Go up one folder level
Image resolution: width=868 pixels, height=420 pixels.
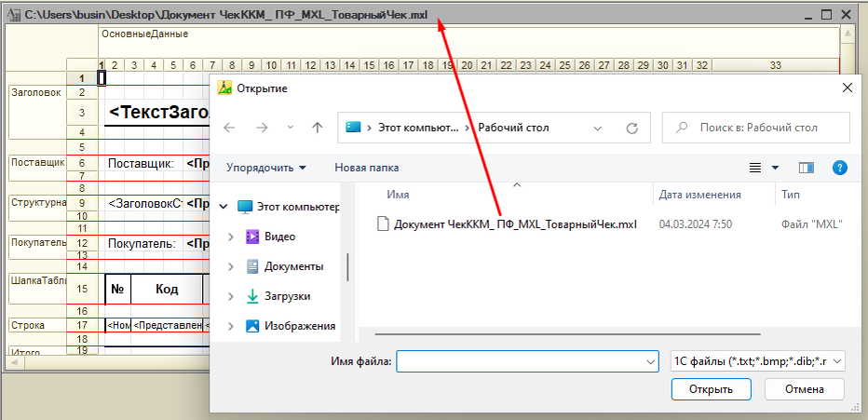click(318, 128)
